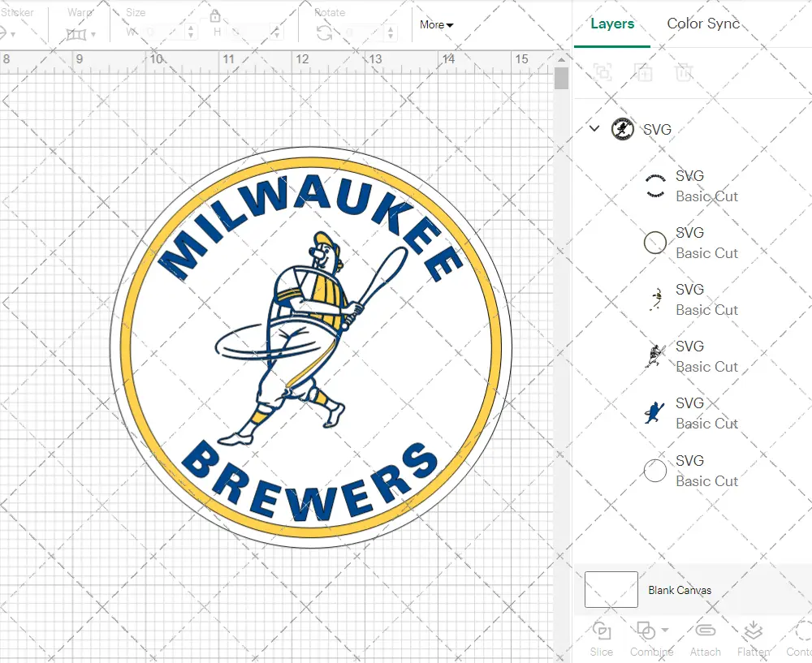Image resolution: width=812 pixels, height=663 pixels.
Task: Click the Combine tool icon
Action: [646, 631]
